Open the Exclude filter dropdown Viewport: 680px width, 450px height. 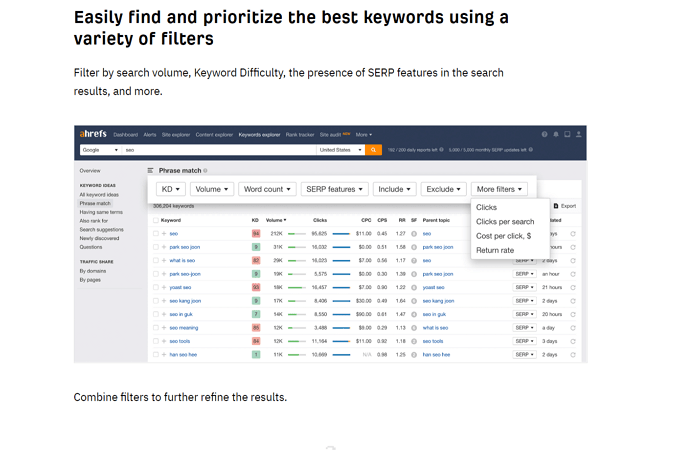coord(443,189)
